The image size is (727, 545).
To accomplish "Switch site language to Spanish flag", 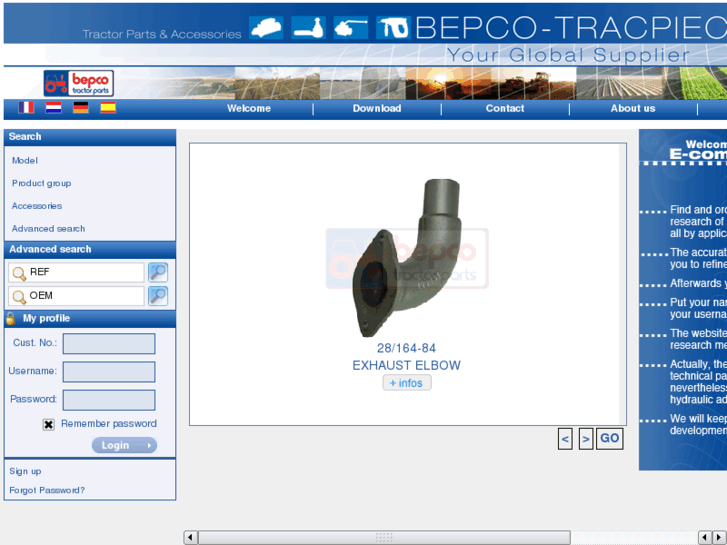I will (108, 108).
